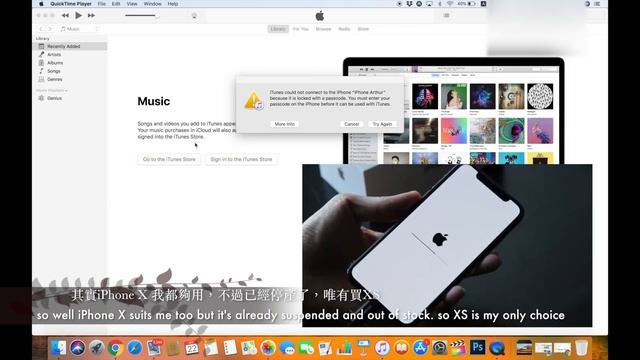Open the QuickTime Player menu
This screenshot has width=640, height=360.
(x=71, y=4)
